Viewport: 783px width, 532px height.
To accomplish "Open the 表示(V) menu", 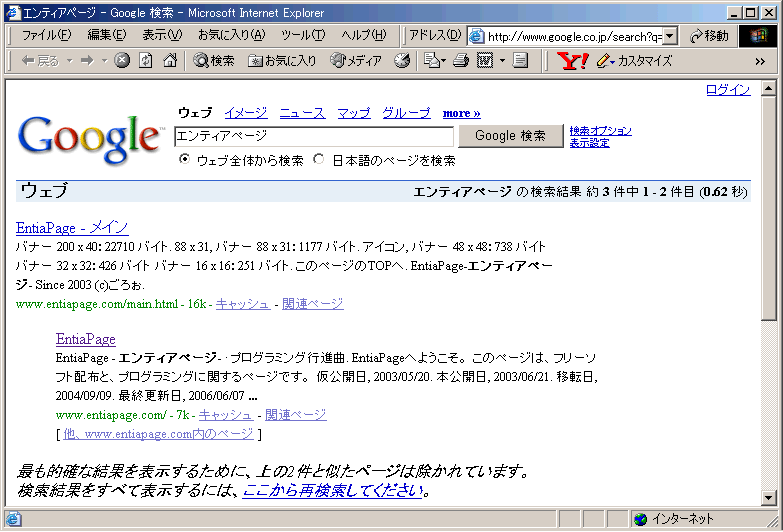I will coord(162,35).
